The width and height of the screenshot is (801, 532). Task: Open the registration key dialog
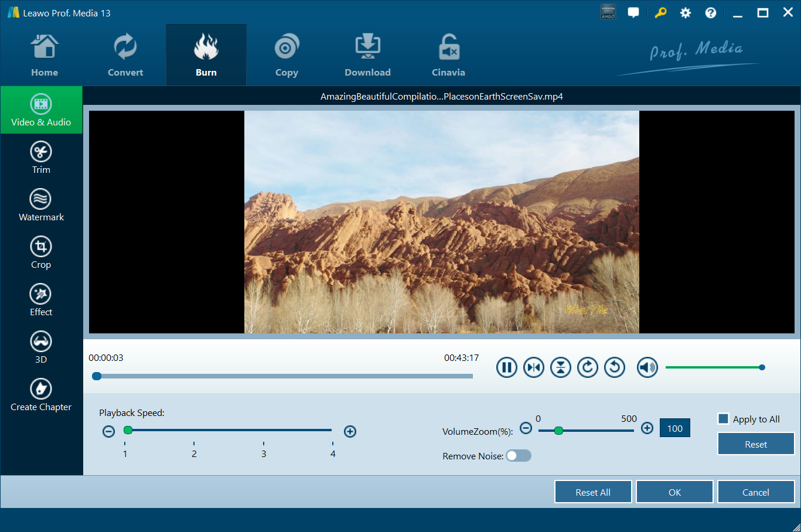pos(660,12)
